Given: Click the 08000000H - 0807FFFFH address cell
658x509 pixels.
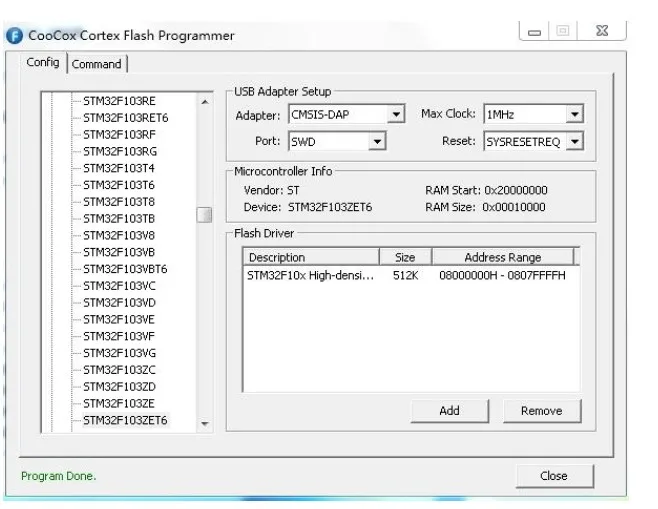Looking at the screenshot, I should tap(502, 275).
